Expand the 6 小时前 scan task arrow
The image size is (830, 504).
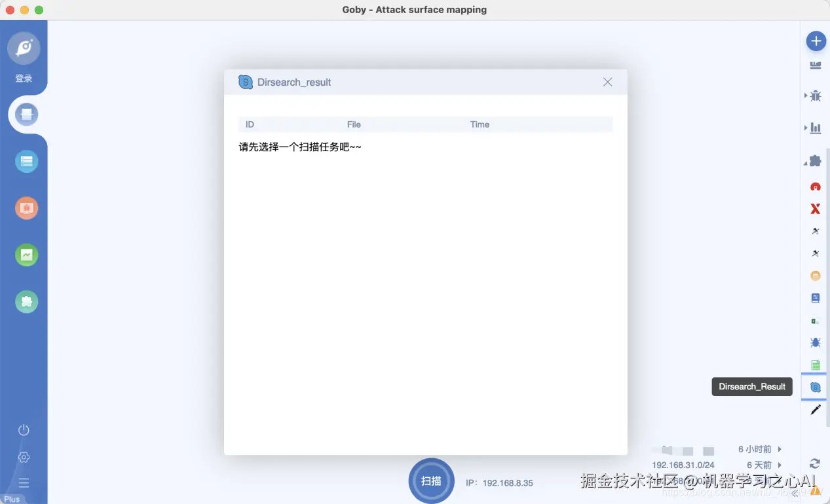[x=778, y=449]
